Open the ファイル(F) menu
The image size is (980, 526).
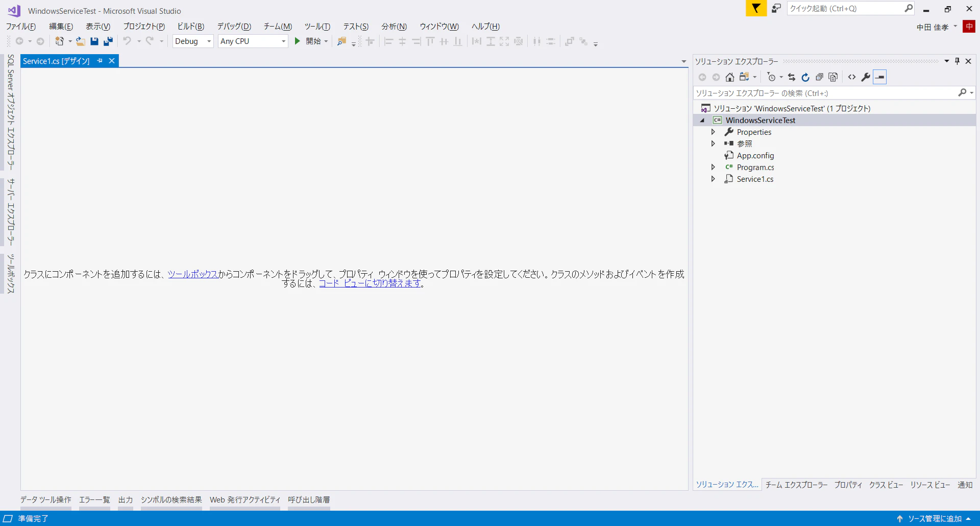(21, 27)
